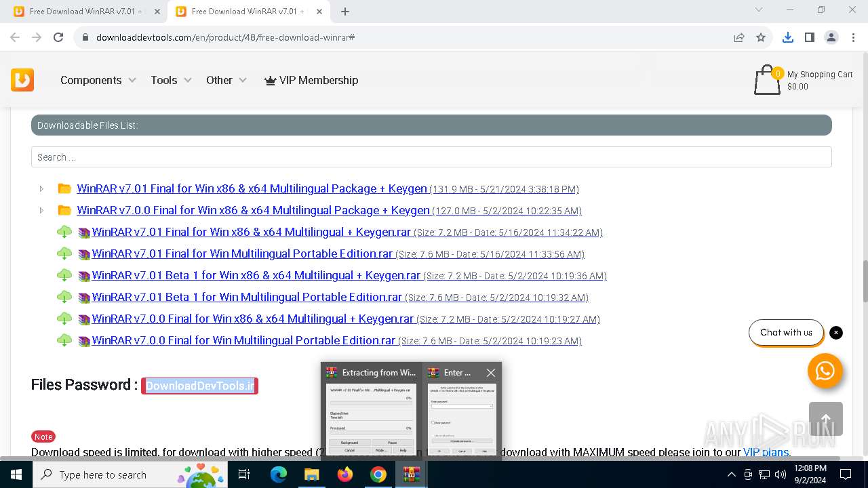Click folder icon of WinRAR v7.01 Final Package
Image resolution: width=868 pixels, height=488 pixels.
pyautogui.click(x=64, y=188)
